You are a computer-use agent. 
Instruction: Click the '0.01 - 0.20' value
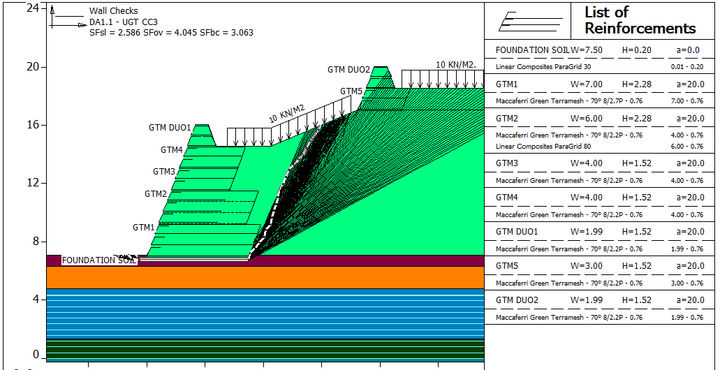point(687,67)
